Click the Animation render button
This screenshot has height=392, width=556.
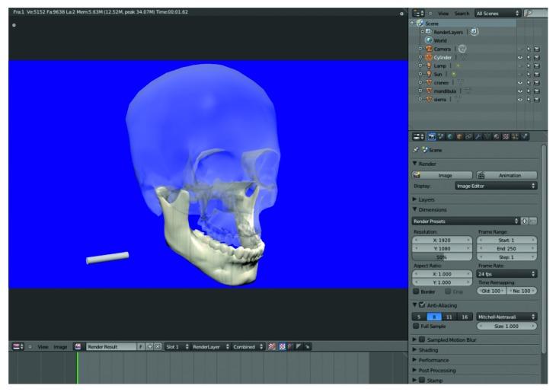point(506,174)
